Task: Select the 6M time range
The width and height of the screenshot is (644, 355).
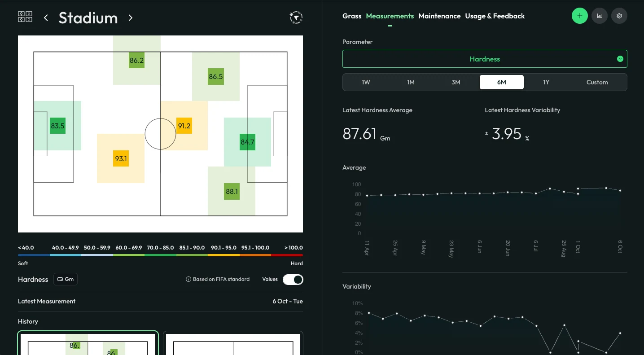Action: tap(501, 82)
